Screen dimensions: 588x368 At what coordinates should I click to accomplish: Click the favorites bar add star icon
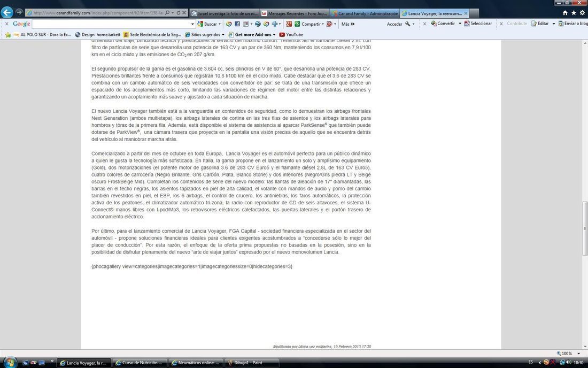(x=8, y=35)
